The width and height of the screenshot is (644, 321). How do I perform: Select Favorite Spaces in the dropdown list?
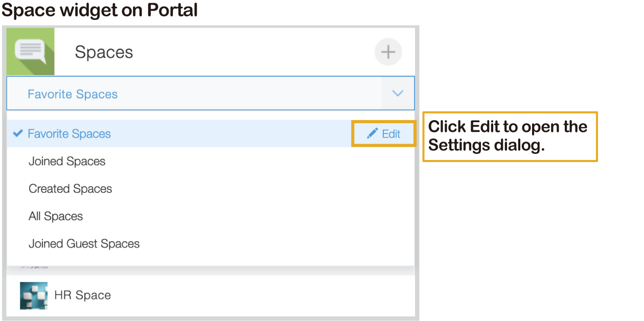pyautogui.click(x=70, y=134)
